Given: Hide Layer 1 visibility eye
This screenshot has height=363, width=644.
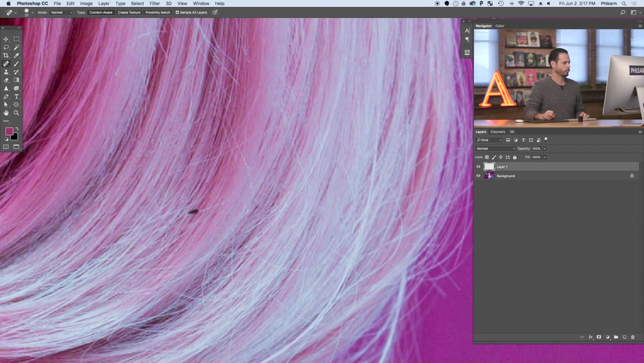Looking at the screenshot, I should click(x=479, y=167).
